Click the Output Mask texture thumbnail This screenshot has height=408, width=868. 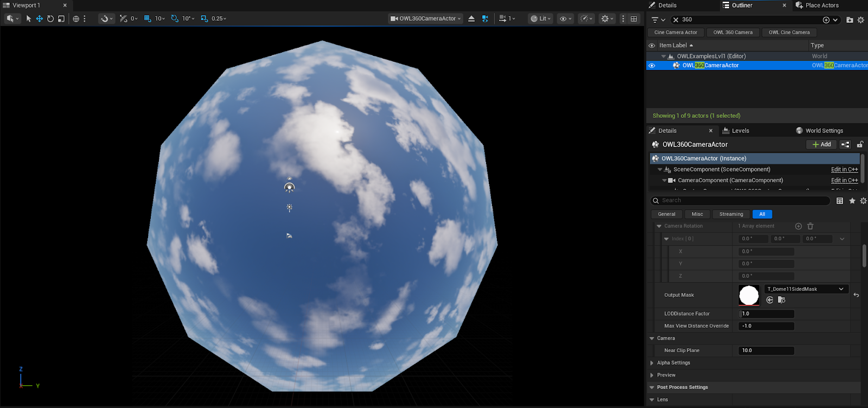[749, 295]
